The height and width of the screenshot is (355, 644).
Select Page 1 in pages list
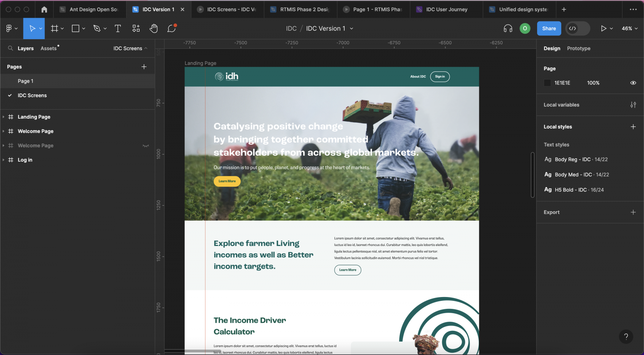[x=77, y=81]
